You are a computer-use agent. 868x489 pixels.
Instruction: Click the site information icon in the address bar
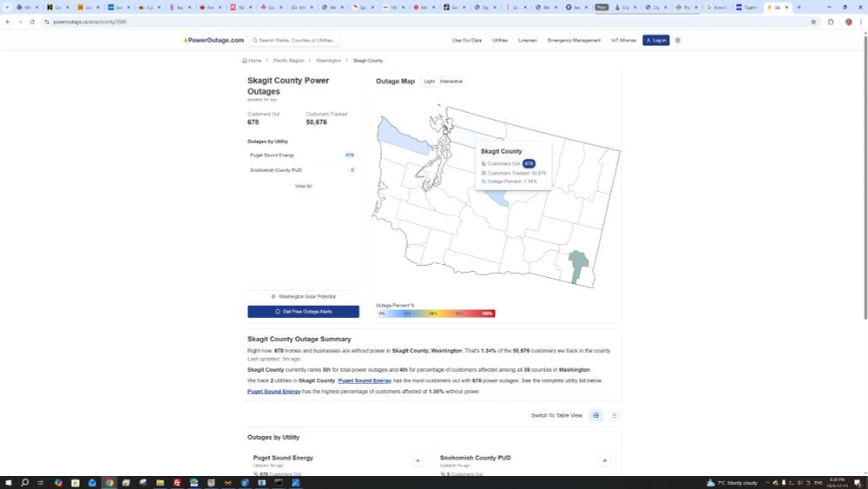(x=47, y=22)
